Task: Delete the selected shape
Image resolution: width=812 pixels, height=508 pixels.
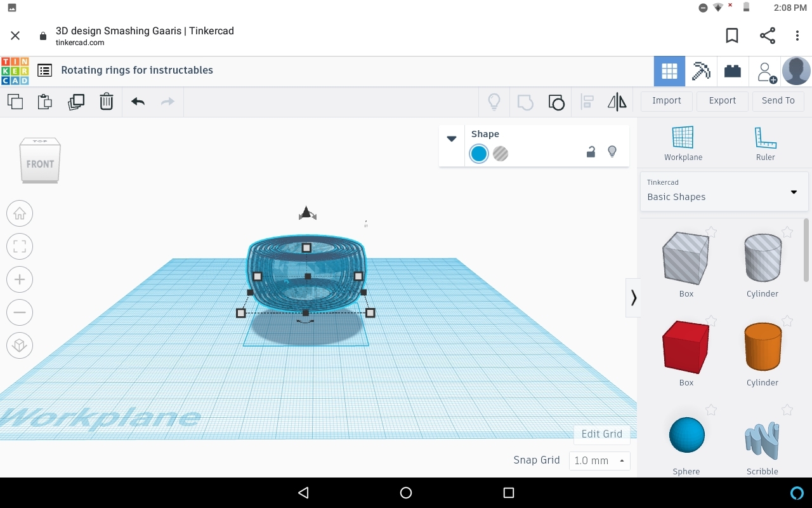Action: pos(106,102)
